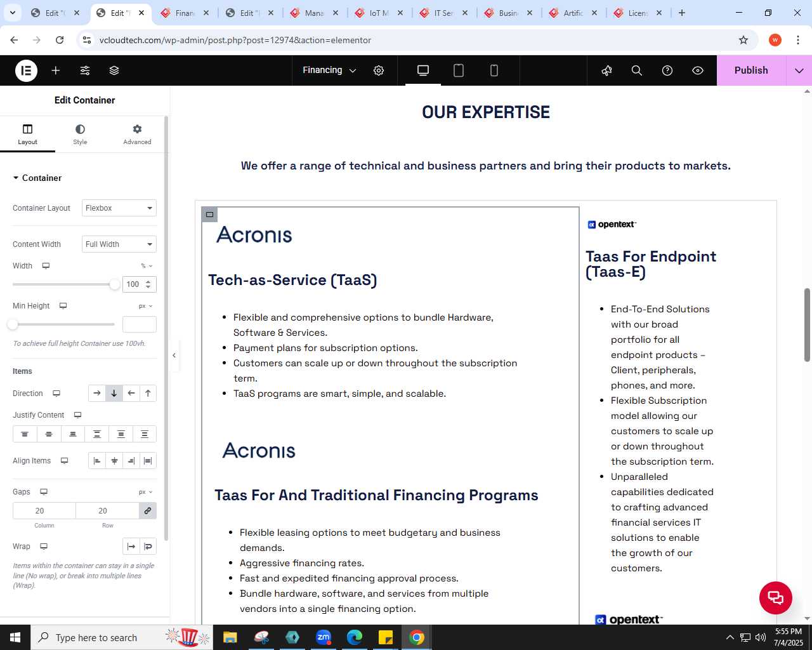Screen dimensions: 812x650
Task: Click the container edit handle in canvas
Action: pos(209,215)
